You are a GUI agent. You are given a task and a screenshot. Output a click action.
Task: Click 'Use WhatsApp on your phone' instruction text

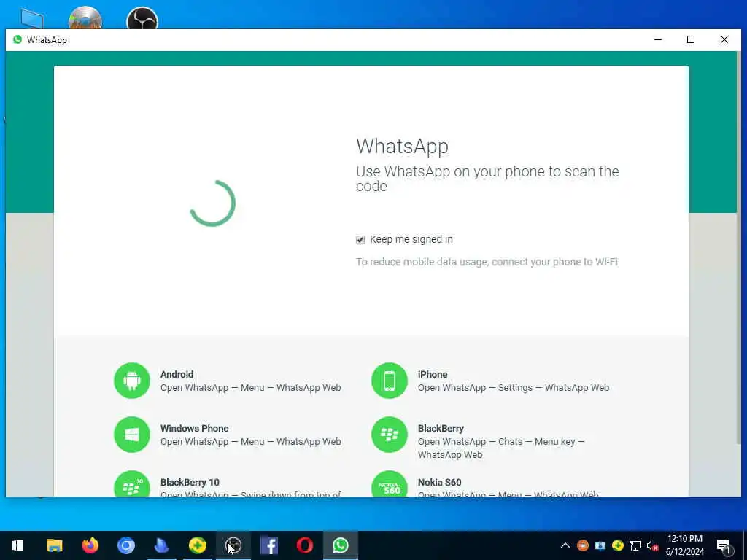pyautogui.click(x=487, y=179)
